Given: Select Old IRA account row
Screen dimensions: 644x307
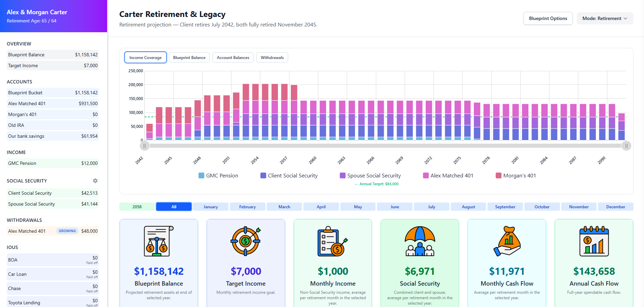Looking at the screenshot, I should click(x=53, y=125).
